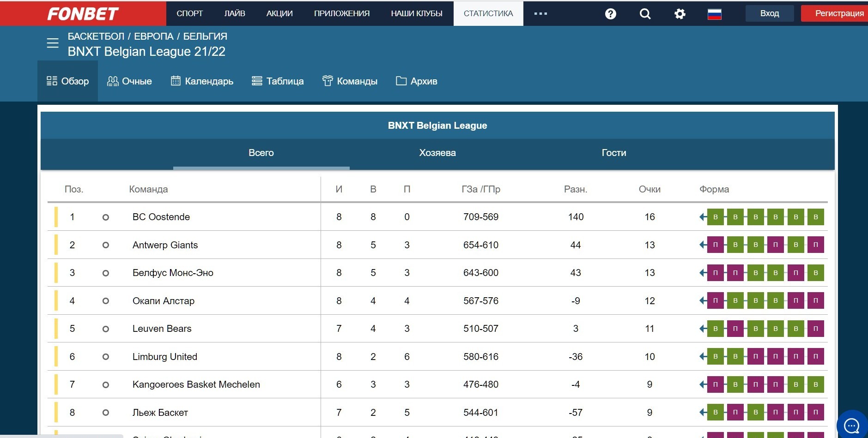Switch to the Обзор tab
Image resolution: width=868 pixels, height=438 pixels.
click(67, 81)
